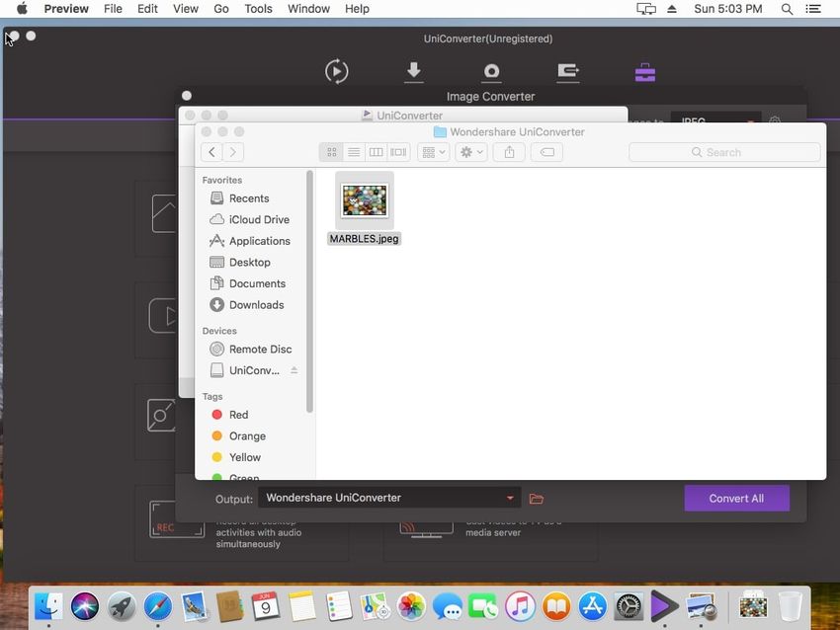Screen dimensions: 840x630
Task: Open the Finder group-by dropdown
Action: pyautogui.click(x=433, y=152)
